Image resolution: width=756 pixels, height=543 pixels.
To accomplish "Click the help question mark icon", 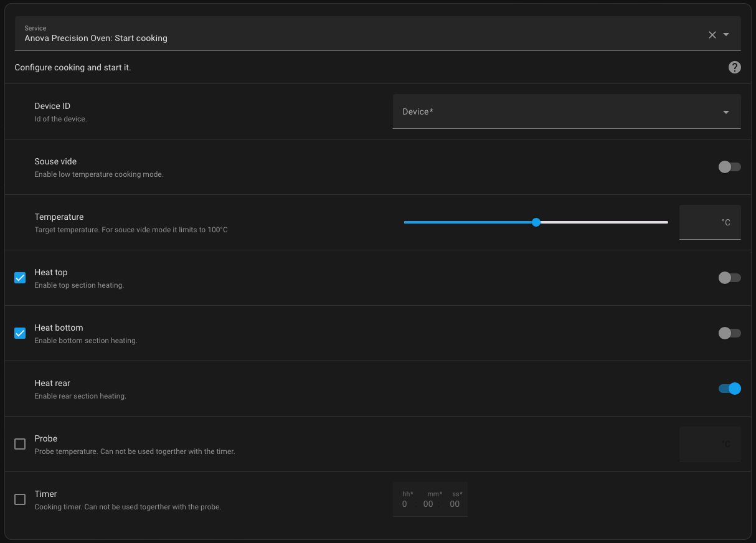I will point(735,67).
